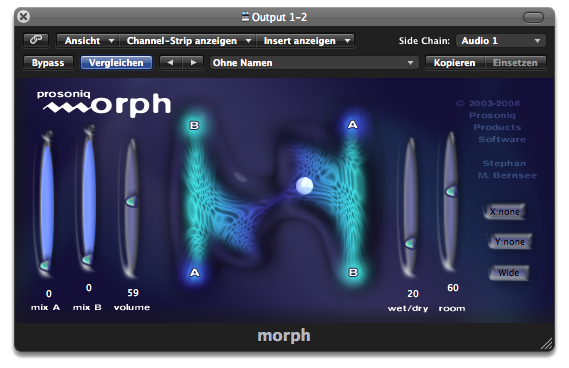The height and width of the screenshot is (368, 569).
Task: Open the Ansicht dropdown menu
Action: 87,41
